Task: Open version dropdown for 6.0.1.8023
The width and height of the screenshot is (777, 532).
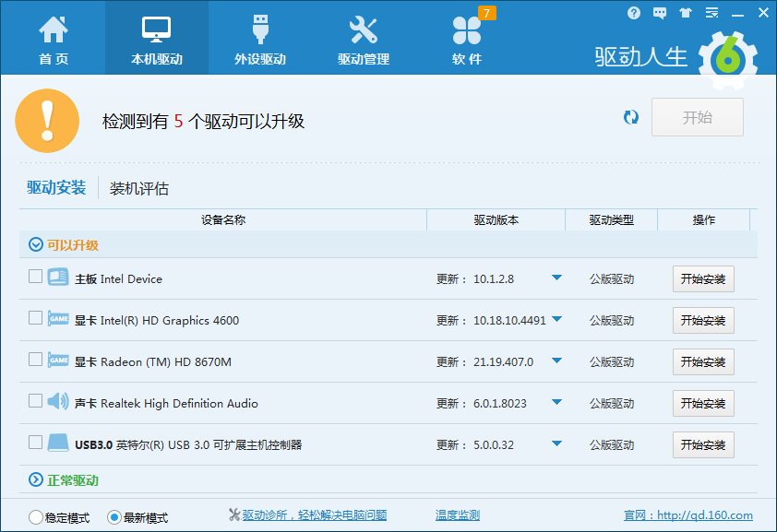Action: pyautogui.click(x=556, y=402)
